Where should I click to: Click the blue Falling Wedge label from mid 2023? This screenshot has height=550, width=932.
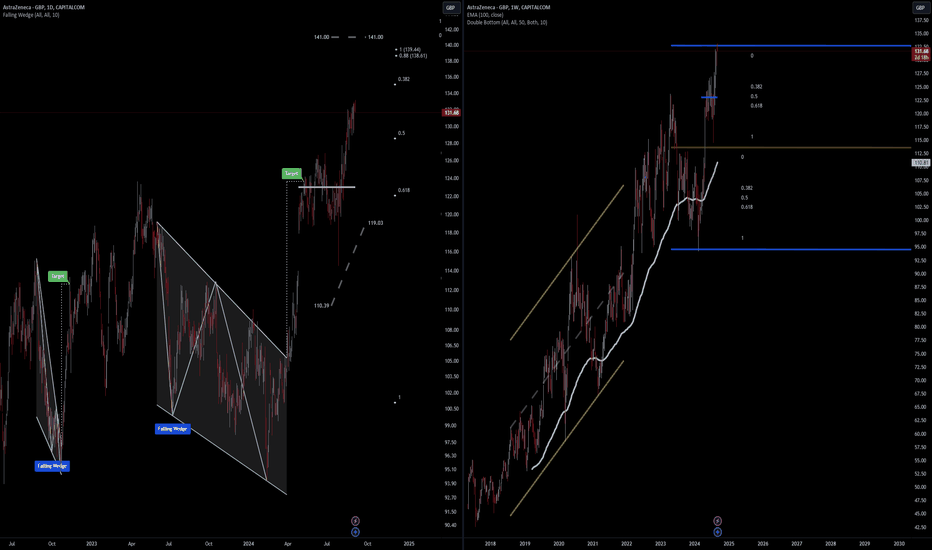point(172,429)
